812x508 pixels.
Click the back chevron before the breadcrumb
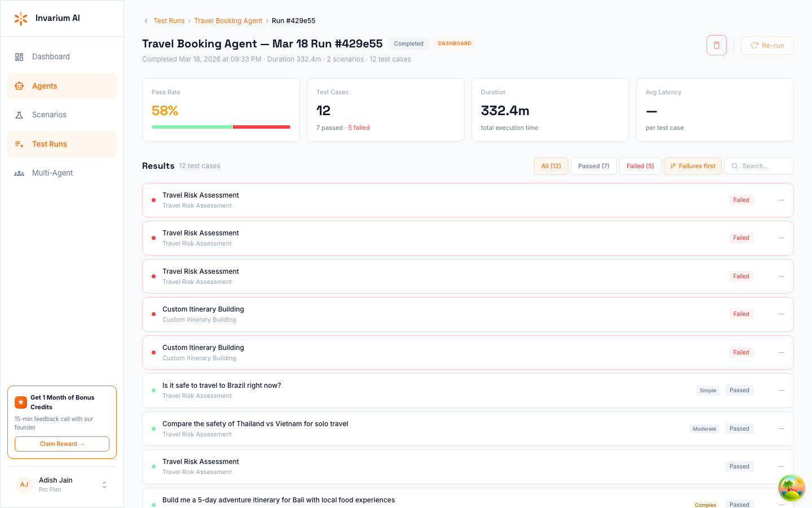(145, 20)
